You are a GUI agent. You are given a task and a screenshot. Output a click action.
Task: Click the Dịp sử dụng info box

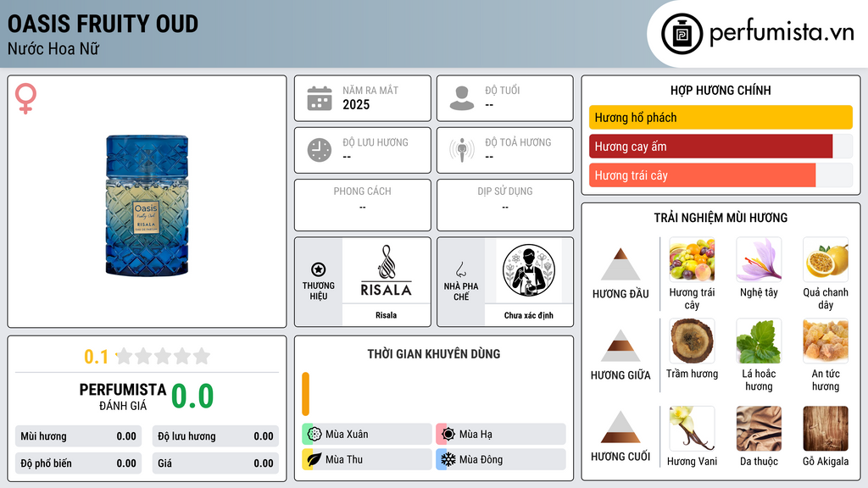click(x=505, y=205)
